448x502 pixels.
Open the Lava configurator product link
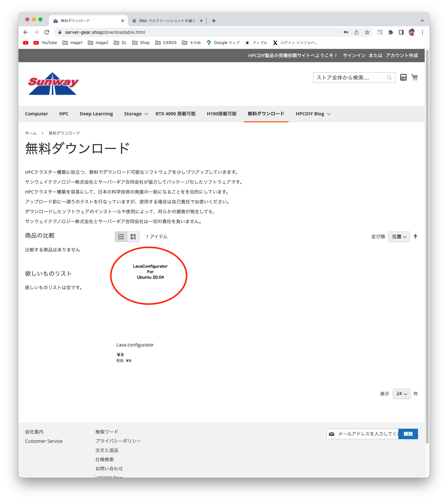(x=135, y=345)
